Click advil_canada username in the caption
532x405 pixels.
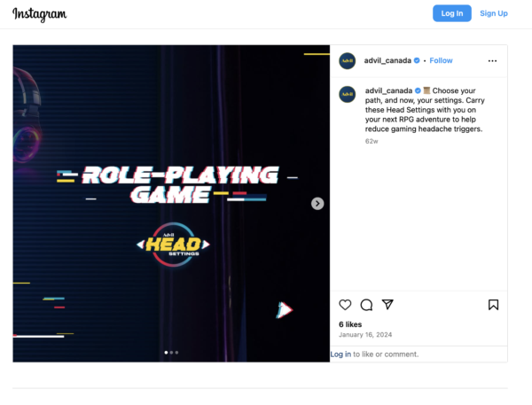point(388,90)
